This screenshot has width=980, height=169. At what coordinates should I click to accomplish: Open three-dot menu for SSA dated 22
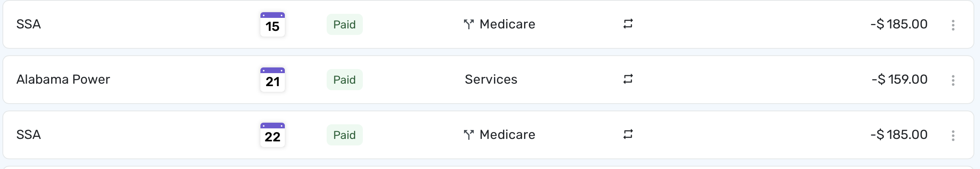[953, 136]
